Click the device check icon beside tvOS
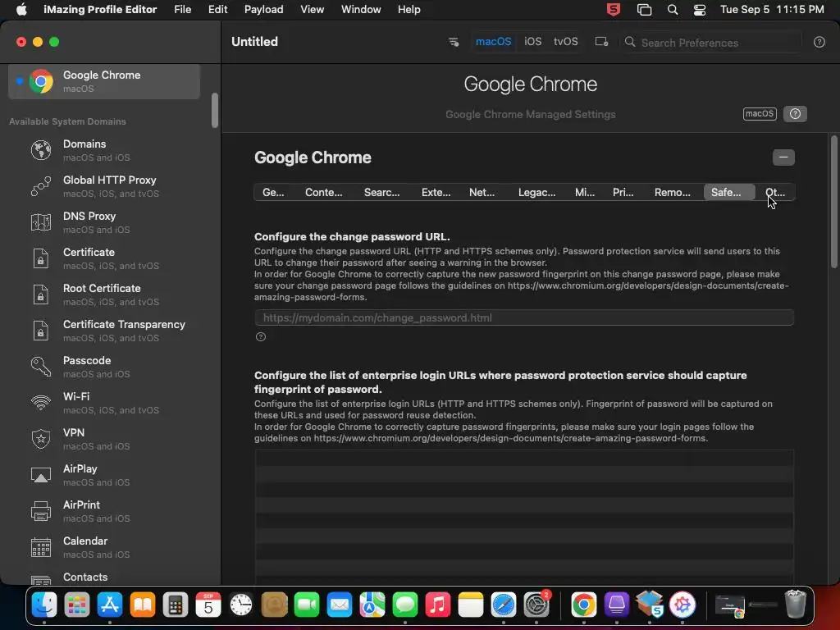 pos(601,42)
